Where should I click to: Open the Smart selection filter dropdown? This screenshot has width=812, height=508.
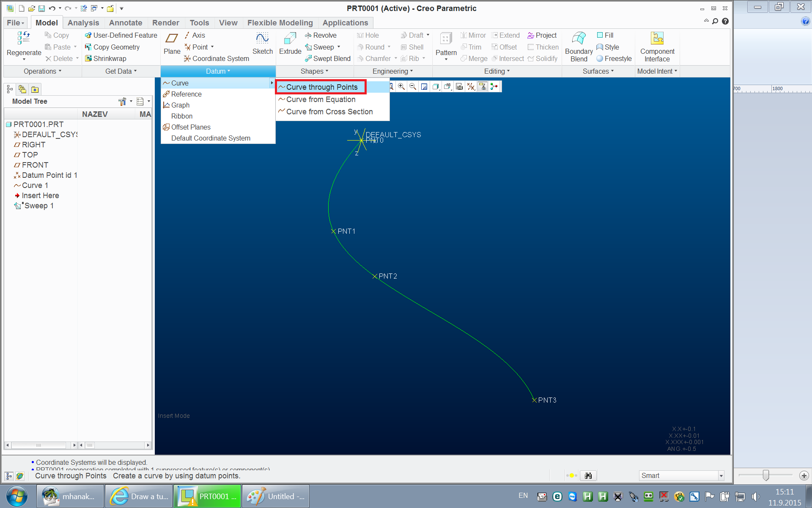(x=682, y=475)
